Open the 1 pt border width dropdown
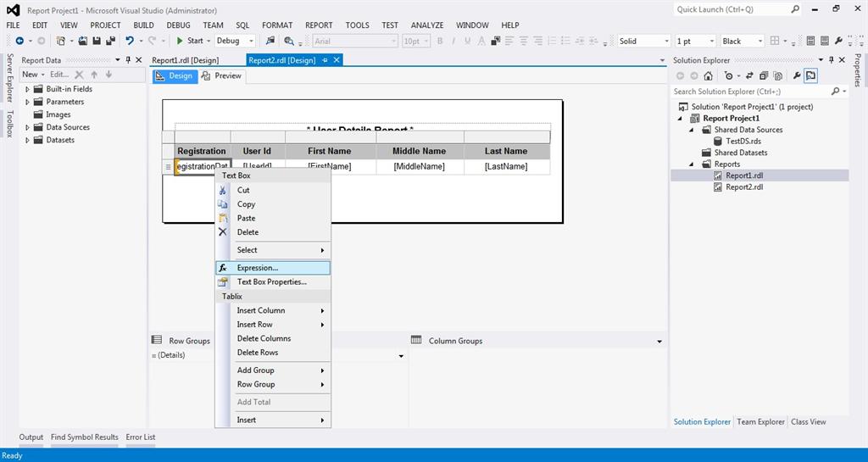This screenshot has width=868, height=462. [711, 41]
